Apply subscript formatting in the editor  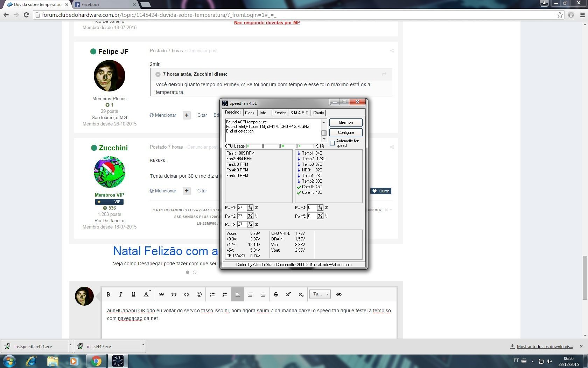pyautogui.click(x=301, y=294)
